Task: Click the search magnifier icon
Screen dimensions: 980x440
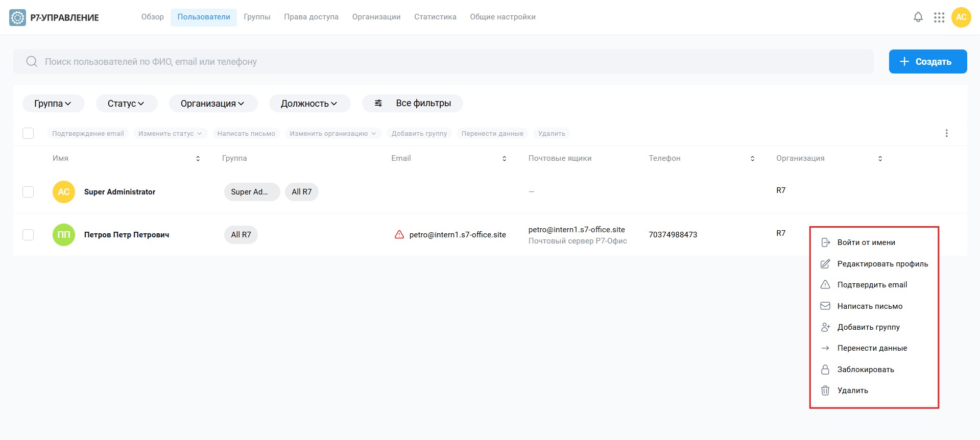Action: click(x=32, y=62)
